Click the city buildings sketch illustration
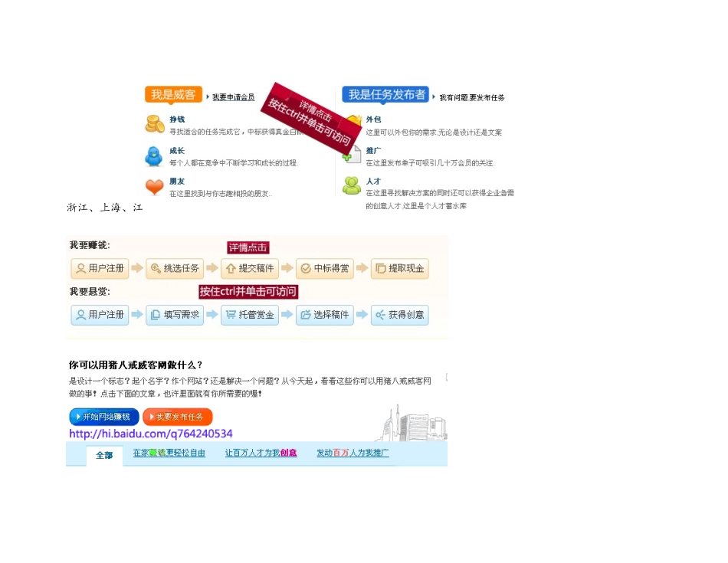Viewport: 728px width, 563px height. tap(411, 422)
